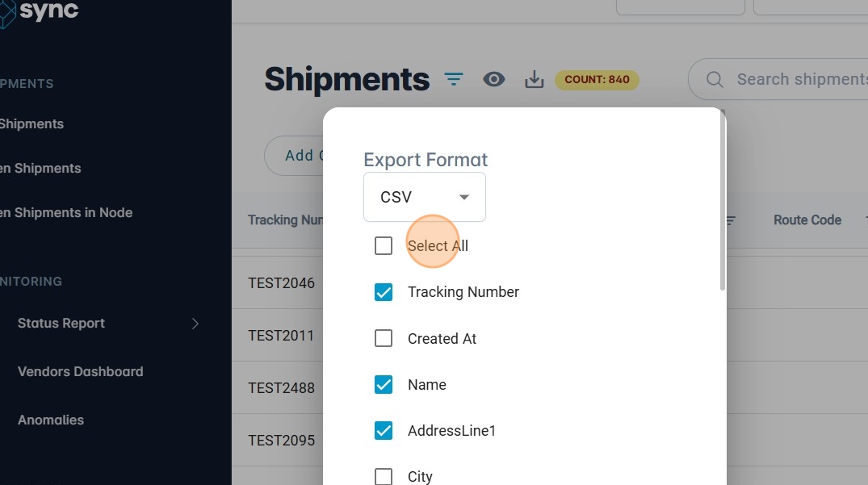Focus the Search shipments input field

[799, 79]
